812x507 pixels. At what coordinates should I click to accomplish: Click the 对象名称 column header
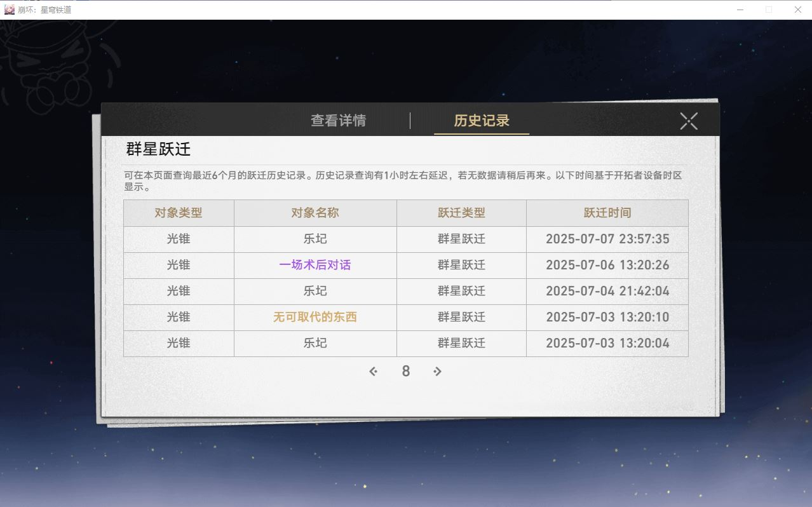click(x=315, y=213)
